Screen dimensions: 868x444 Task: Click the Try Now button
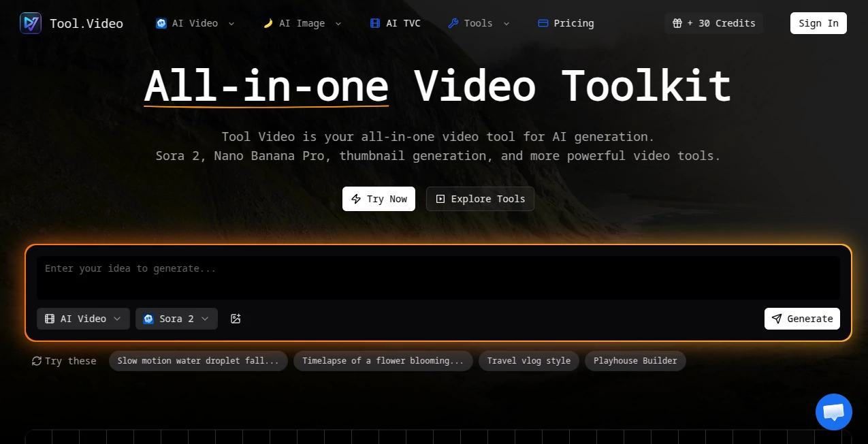click(x=379, y=199)
